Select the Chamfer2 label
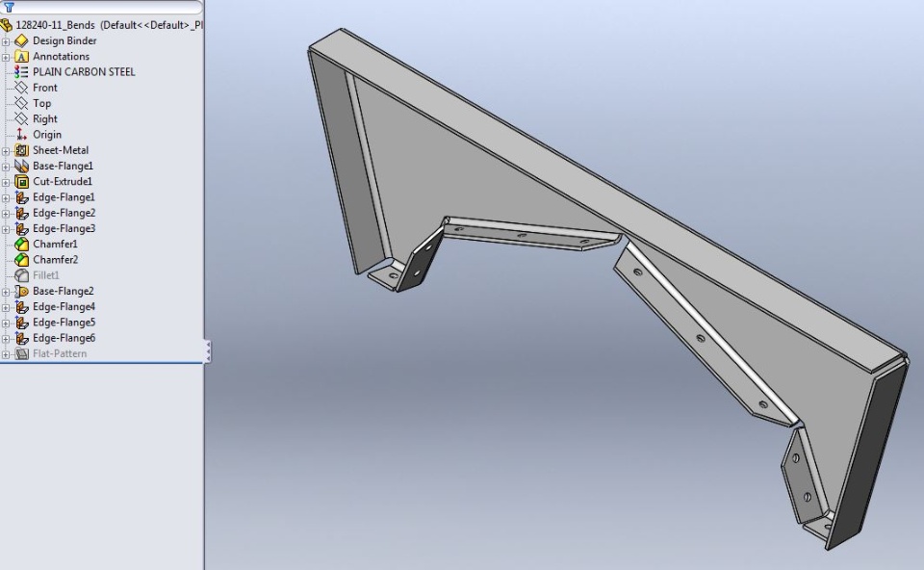The width and height of the screenshot is (924, 570). point(56,260)
